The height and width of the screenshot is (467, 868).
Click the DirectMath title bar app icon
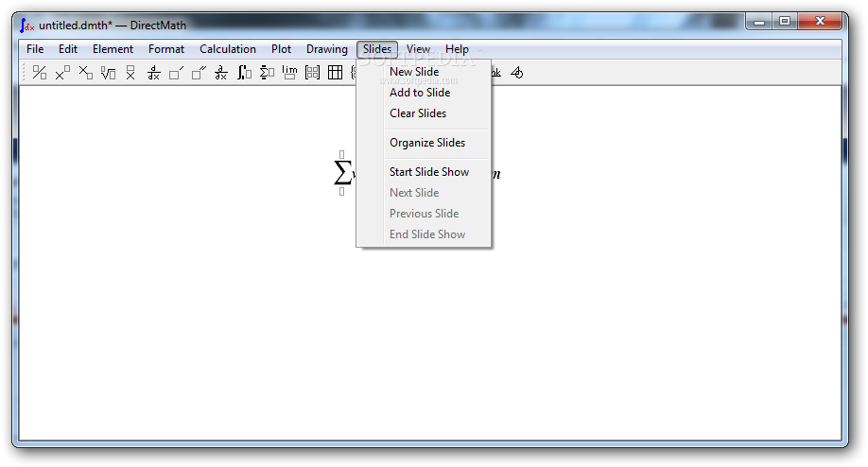click(x=27, y=26)
